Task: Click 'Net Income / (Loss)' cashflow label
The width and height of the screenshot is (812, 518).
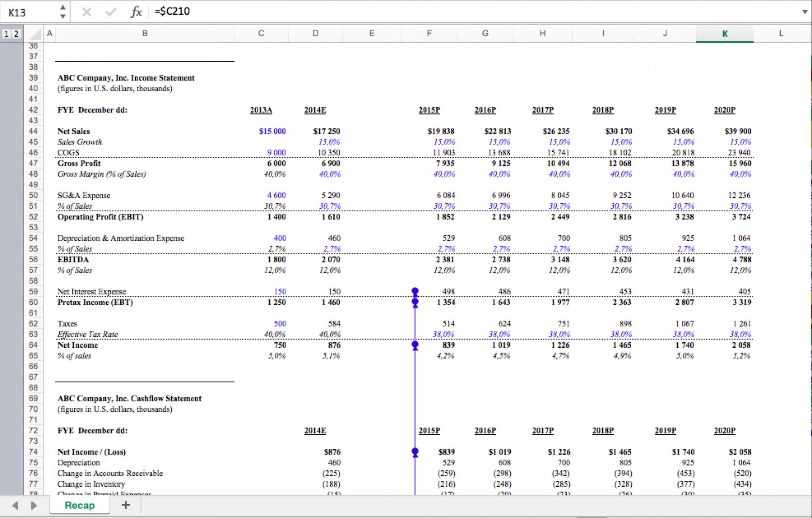Action: pos(91,452)
